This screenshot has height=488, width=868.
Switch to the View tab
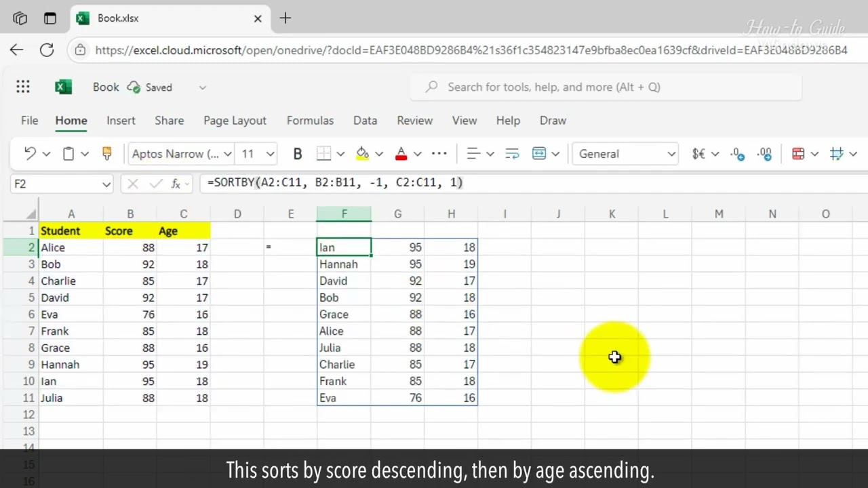coord(465,121)
